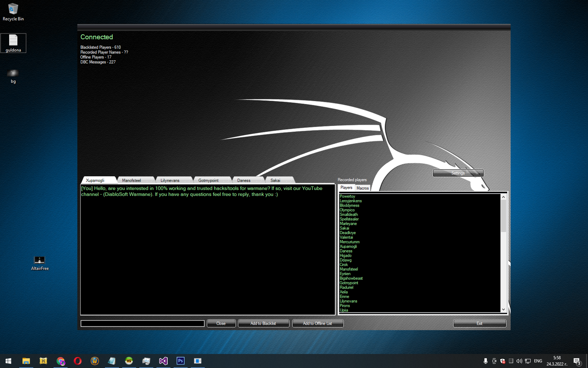Screen dimensions: 588x368
Task: Select Bigshowbeast in the recorded players list
Action: [x=351, y=278]
